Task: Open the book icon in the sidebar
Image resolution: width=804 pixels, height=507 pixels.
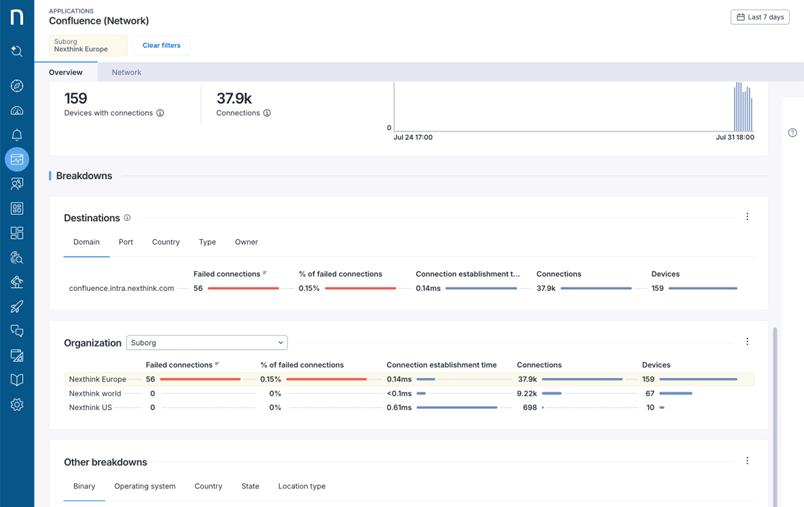Action: point(16,380)
